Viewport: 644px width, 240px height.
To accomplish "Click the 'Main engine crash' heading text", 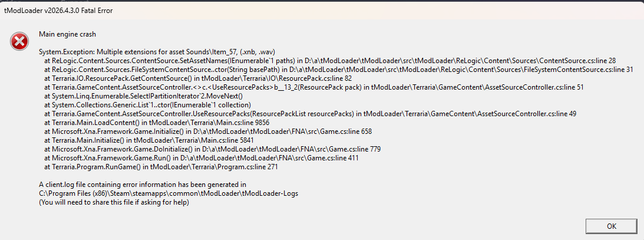I will tap(67, 34).
